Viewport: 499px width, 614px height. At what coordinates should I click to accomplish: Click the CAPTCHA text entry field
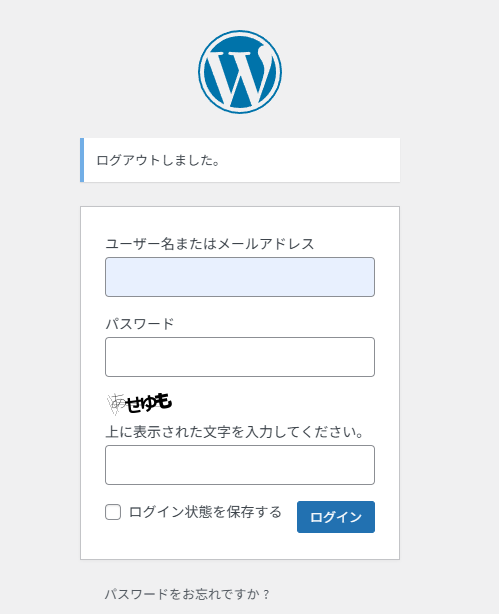(240, 465)
